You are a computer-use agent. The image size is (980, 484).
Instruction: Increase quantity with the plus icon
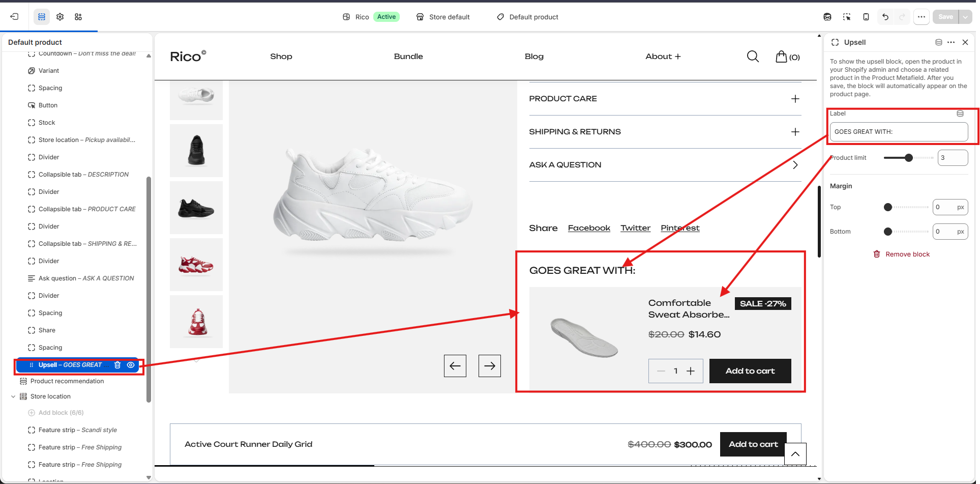point(691,371)
